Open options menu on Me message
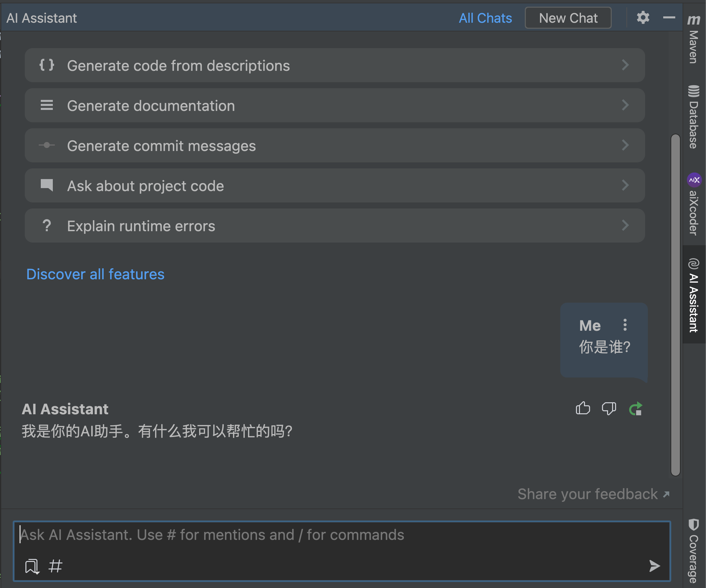This screenshot has width=706, height=588. tap(625, 325)
